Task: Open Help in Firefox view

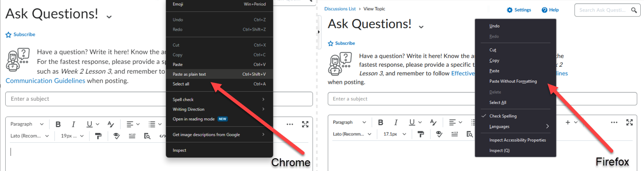Action: coord(550,10)
